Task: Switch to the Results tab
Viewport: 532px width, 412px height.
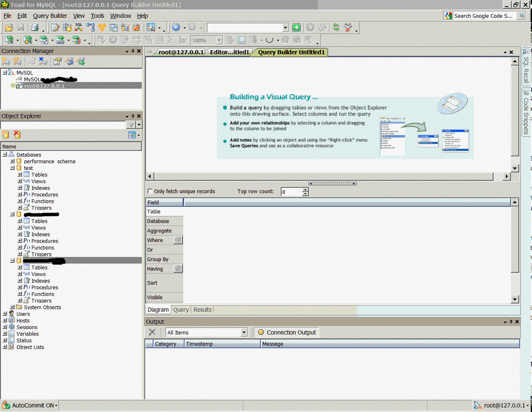Action: click(202, 310)
